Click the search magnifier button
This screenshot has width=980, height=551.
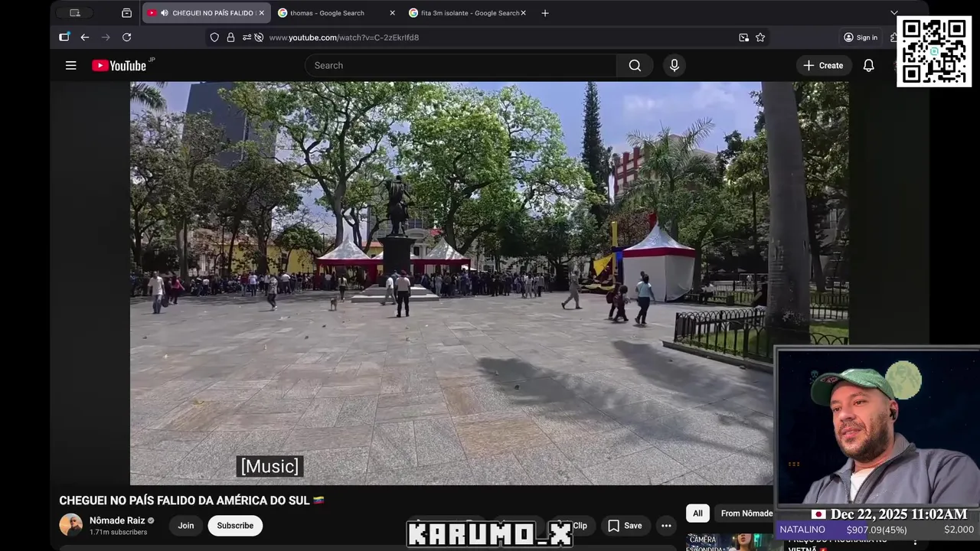click(635, 66)
